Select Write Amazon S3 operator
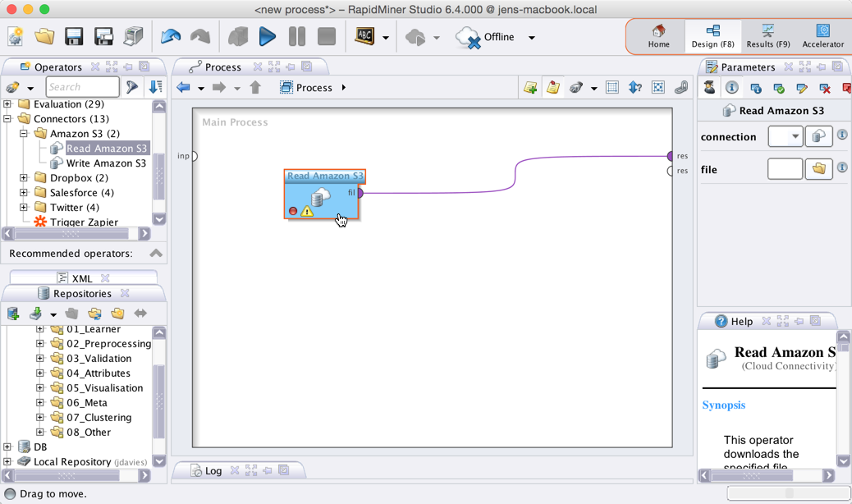 coord(106,163)
